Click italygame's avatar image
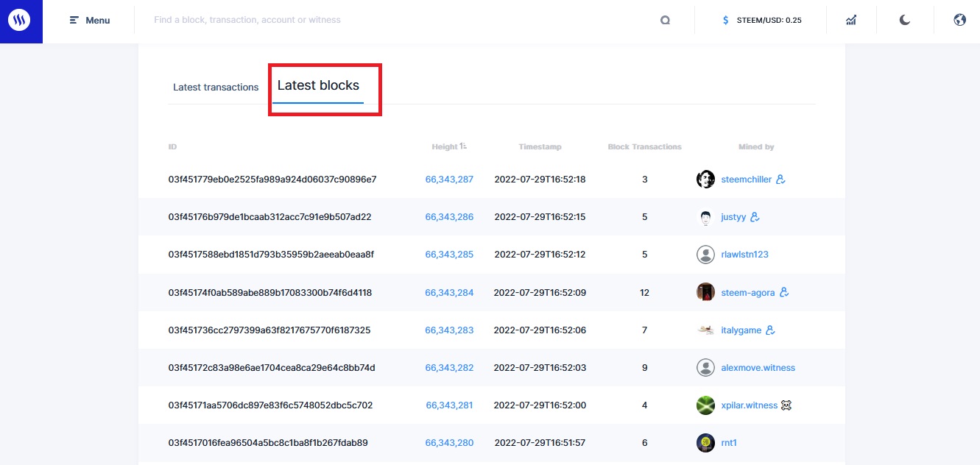 pos(705,330)
